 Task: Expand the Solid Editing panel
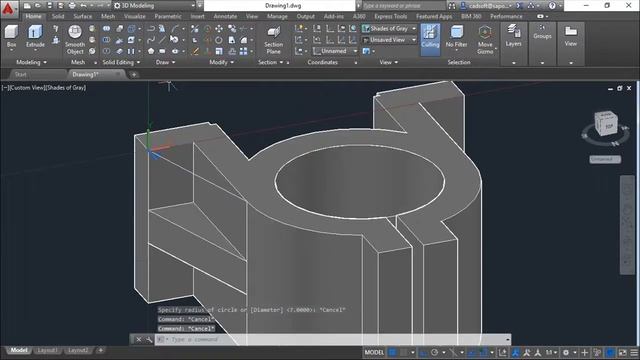point(121,62)
